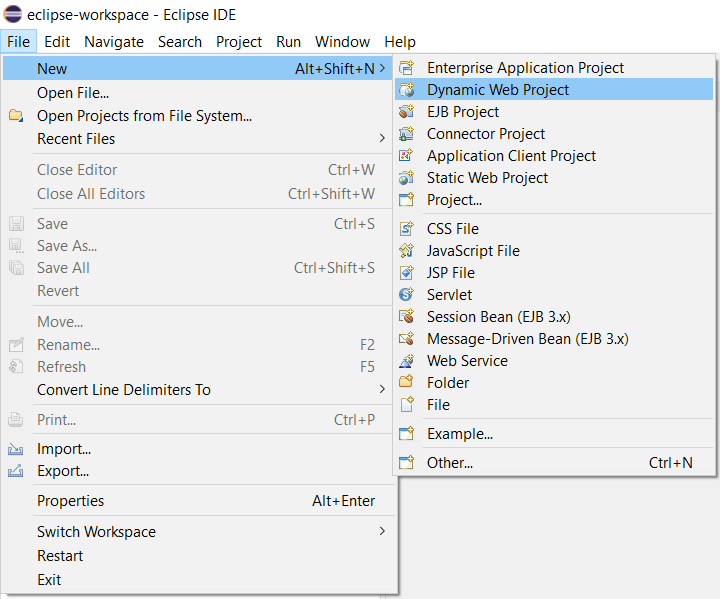
Task: Click the Enterprise Application Project icon
Action: click(406, 68)
